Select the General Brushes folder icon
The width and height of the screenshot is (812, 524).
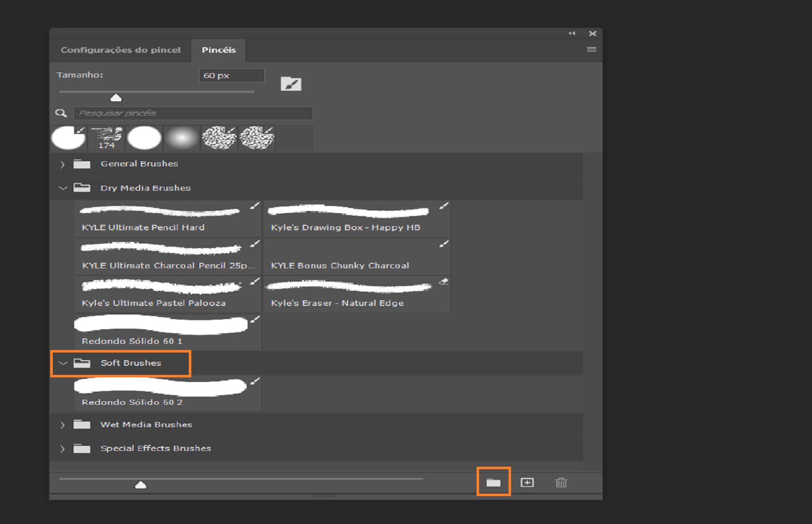coord(82,164)
